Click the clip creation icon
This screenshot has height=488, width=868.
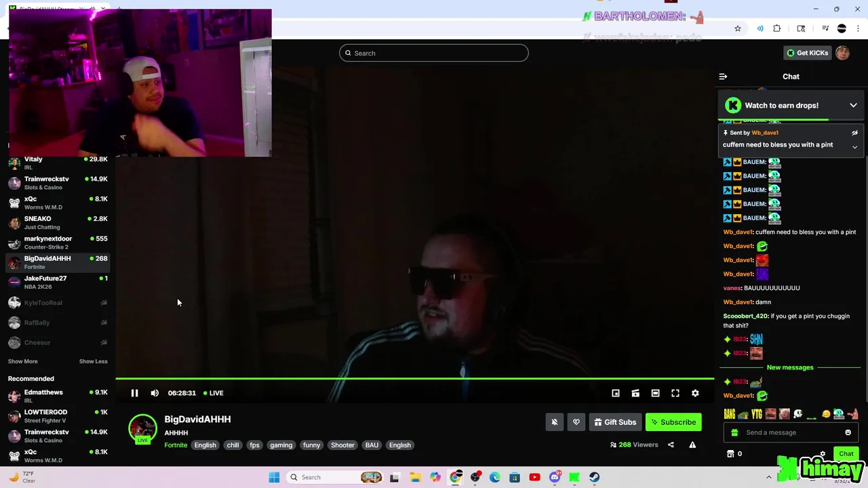coord(635,393)
